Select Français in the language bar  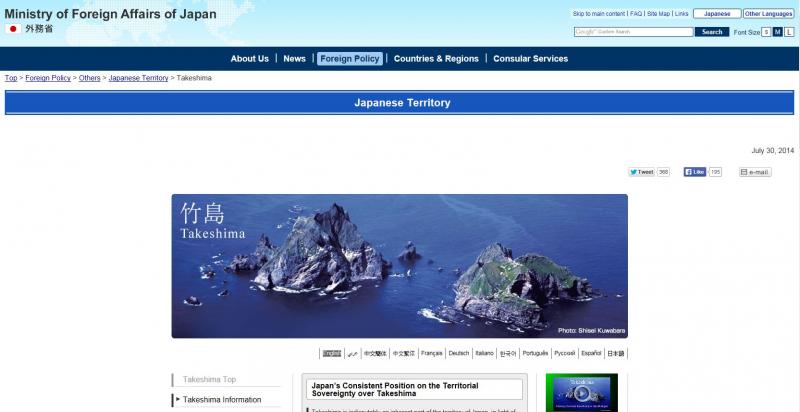(431, 353)
